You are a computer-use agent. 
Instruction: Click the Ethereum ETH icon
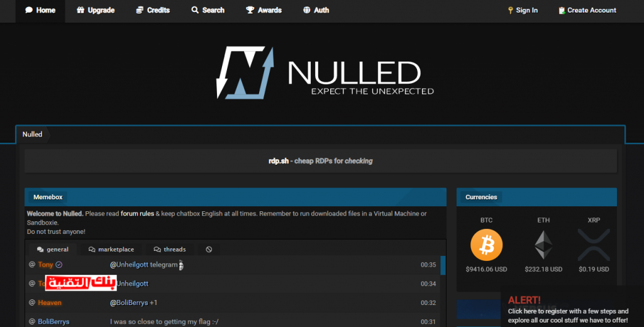point(543,245)
